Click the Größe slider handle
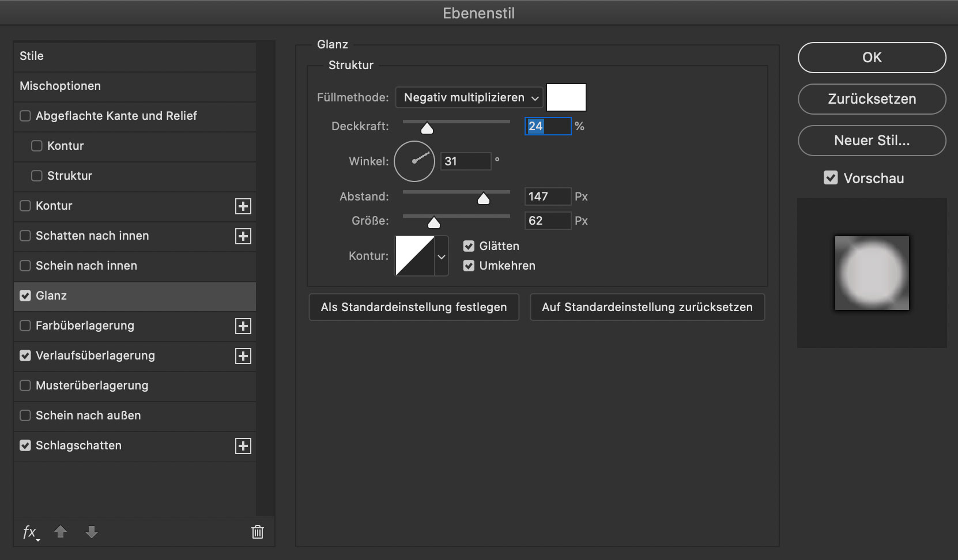Image resolution: width=958 pixels, height=560 pixels. (434, 222)
